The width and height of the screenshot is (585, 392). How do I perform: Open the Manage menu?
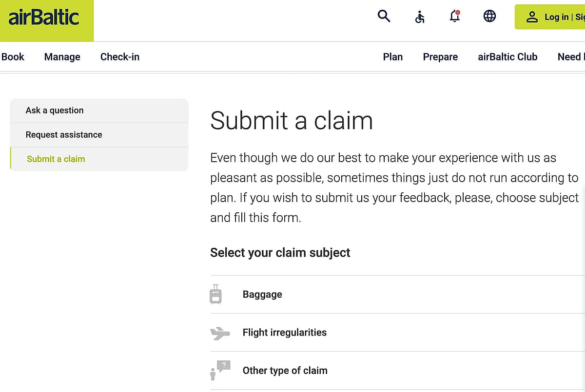(62, 57)
